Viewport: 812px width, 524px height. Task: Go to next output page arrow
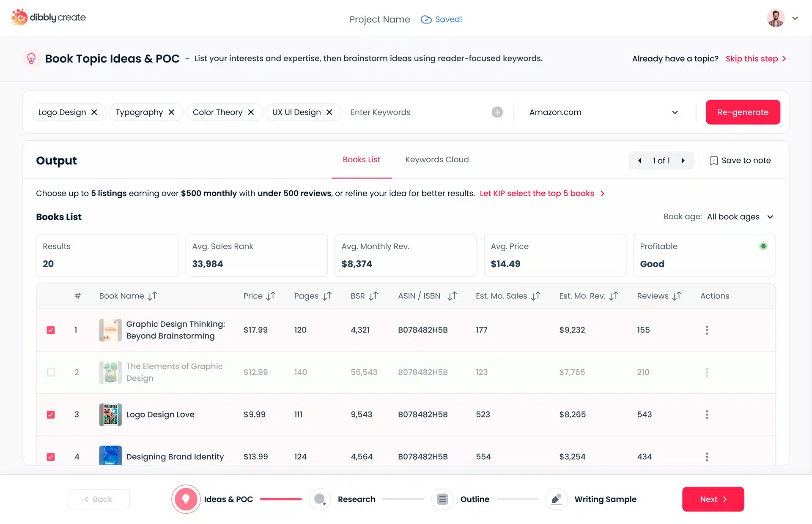coord(683,161)
